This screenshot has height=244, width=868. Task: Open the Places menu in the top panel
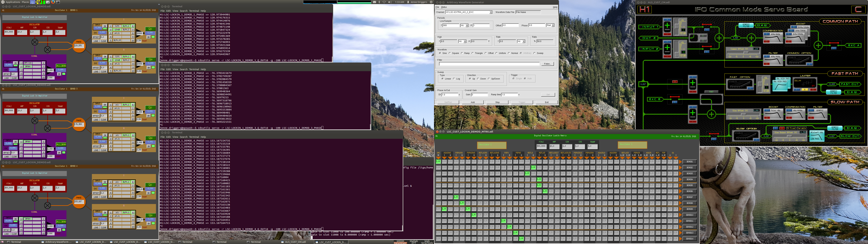coord(26,2)
